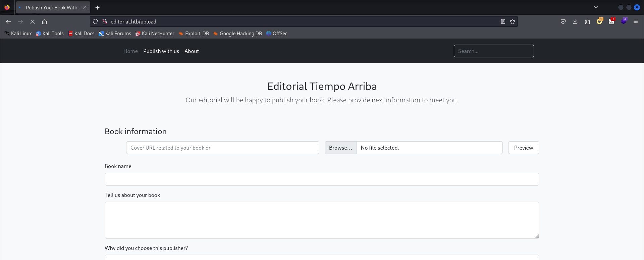
Task: Close the browser window
Action: tap(637, 7)
